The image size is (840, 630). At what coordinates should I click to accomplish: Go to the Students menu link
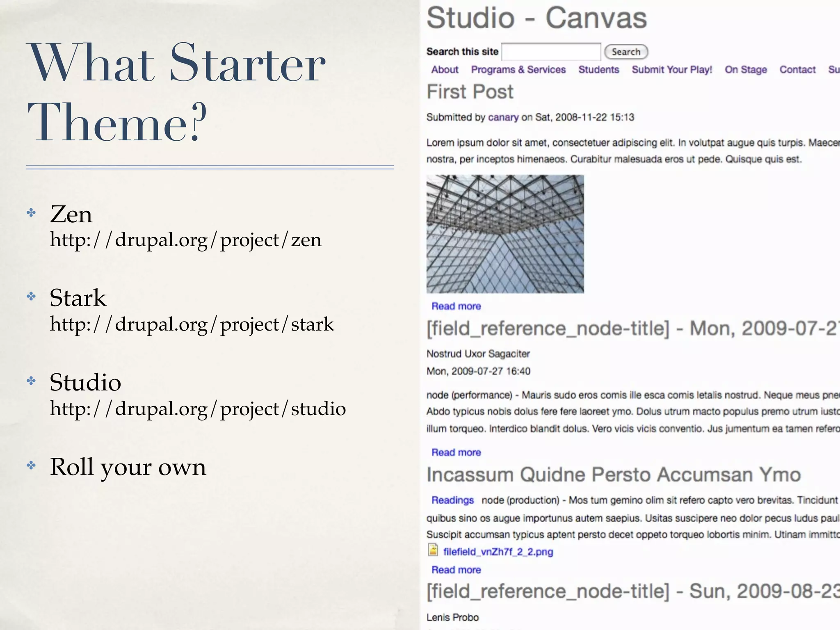[x=599, y=70]
